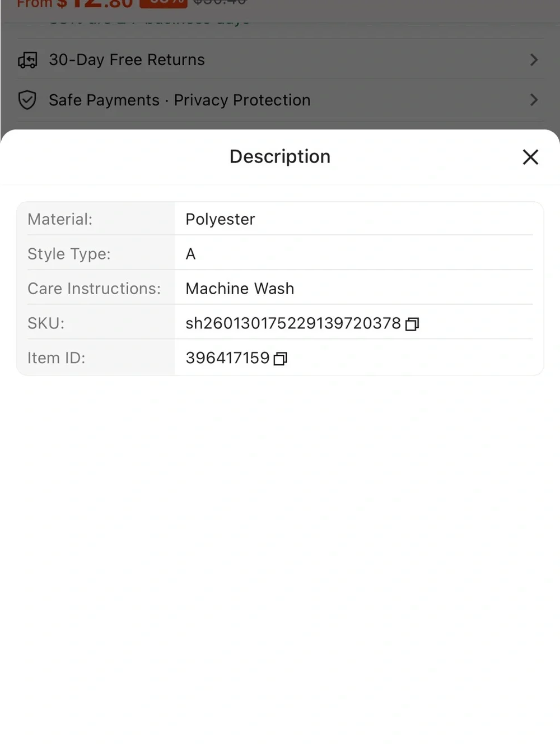The height and width of the screenshot is (747, 560).
Task: Tap the crossed-out original price
Action: (220, 3)
